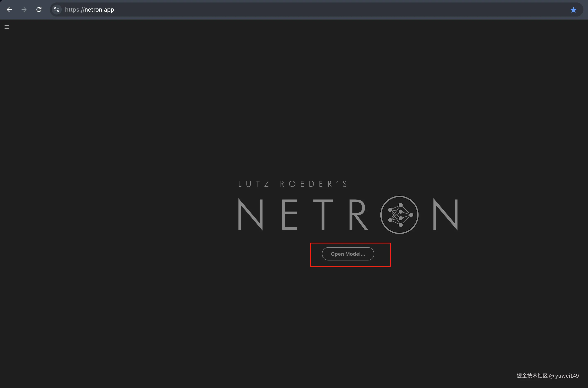
Task: Click the LUTZ ROEDER'S heading text
Action: (293, 184)
